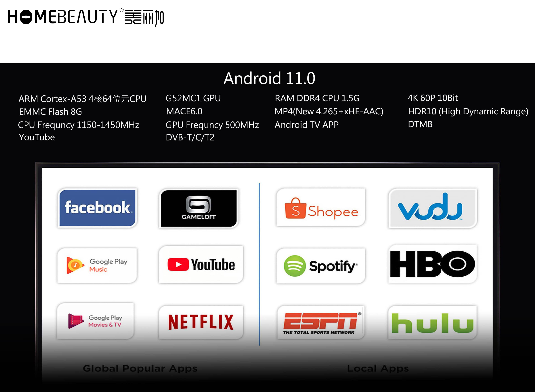
Task: Click the Android TV APP text
Action: (x=307, y=125)
